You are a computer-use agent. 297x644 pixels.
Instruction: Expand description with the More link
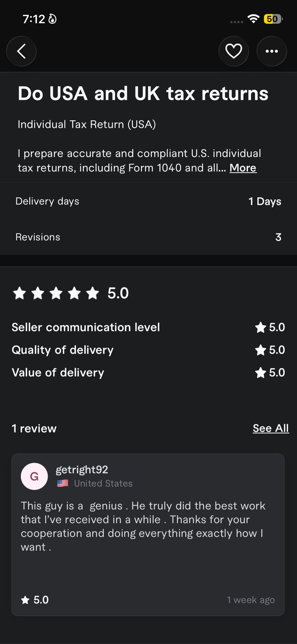click(x=243, y=168)
